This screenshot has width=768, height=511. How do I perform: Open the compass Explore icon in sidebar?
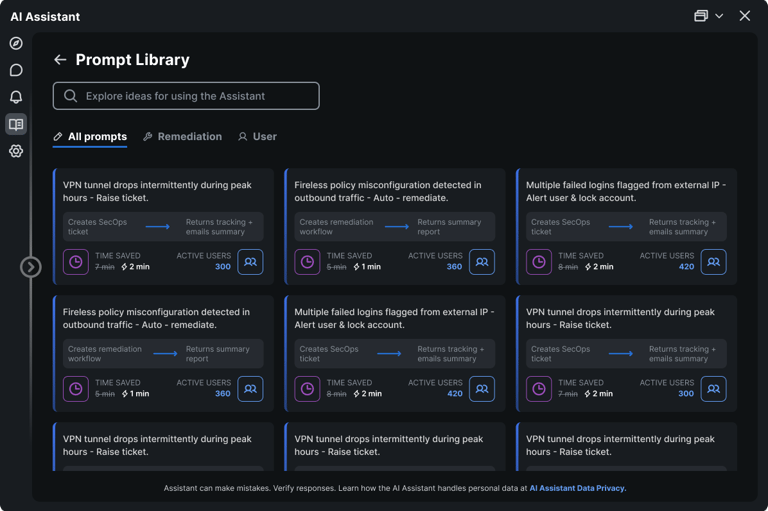coord(16,43)
